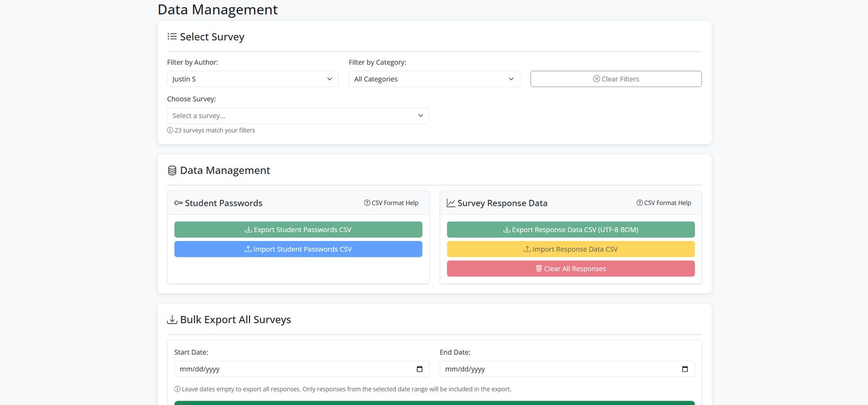Image resolution: width=868 pixels, height=405 pixels.
Task: Click the chart icon beside Survey Response Data
Action: (x=451, y=203)
